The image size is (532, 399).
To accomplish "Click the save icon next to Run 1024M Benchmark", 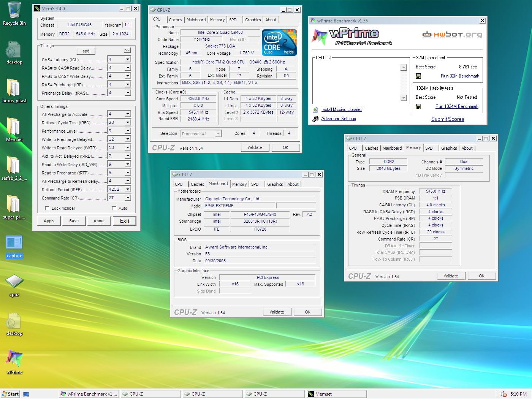I will [x=418, y=106].
